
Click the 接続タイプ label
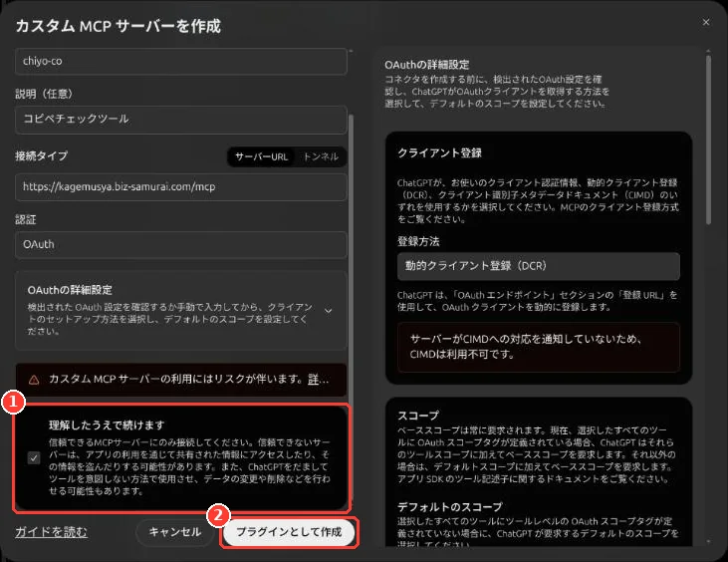[41, 156]
